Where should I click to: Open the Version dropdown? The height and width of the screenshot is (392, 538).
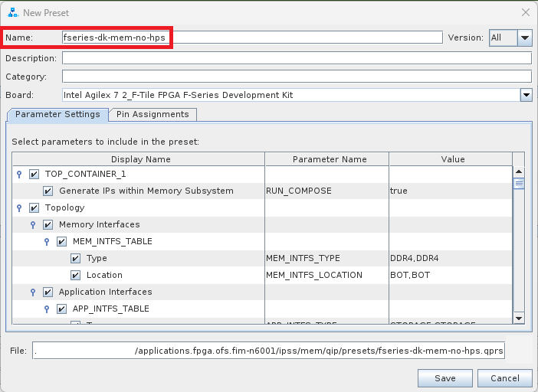pyautogui.click(x=524, y=38)
